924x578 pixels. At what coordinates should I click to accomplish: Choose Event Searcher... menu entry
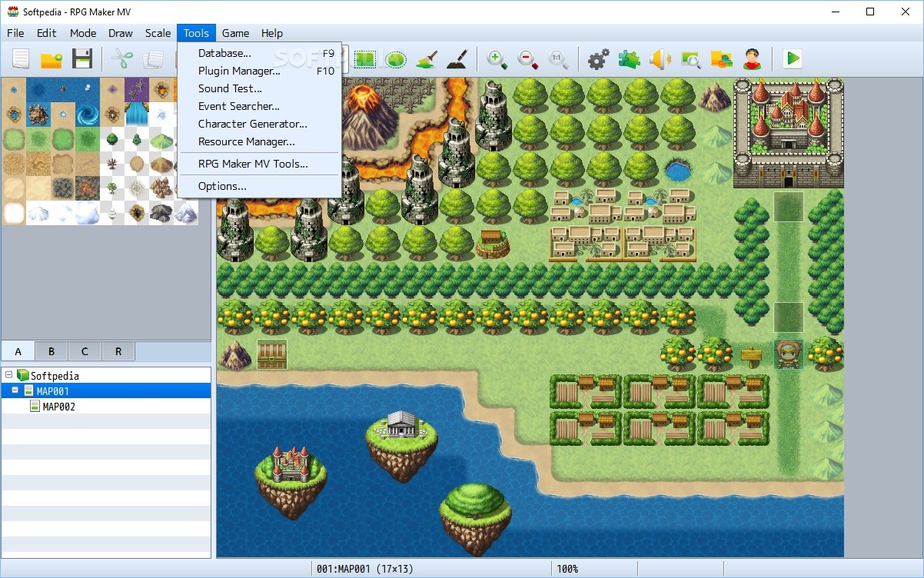click(260, 106)
